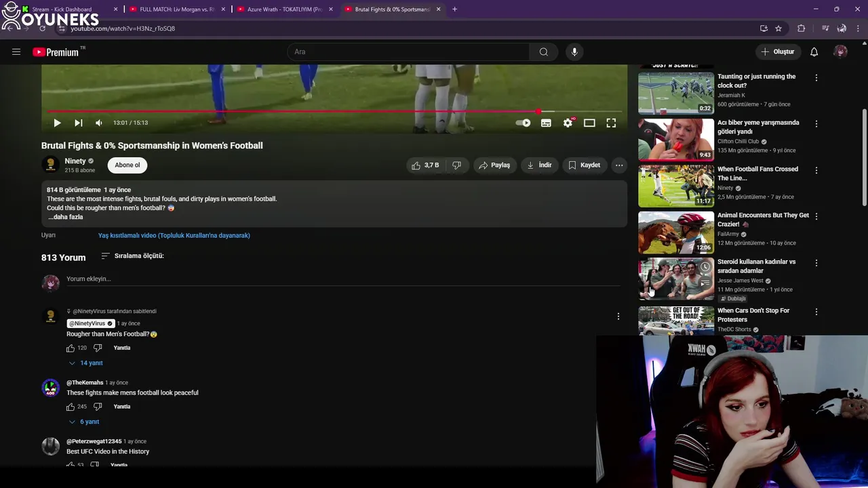
Task: Open options for Taunting or running video
Action: (x=816, y=78)
